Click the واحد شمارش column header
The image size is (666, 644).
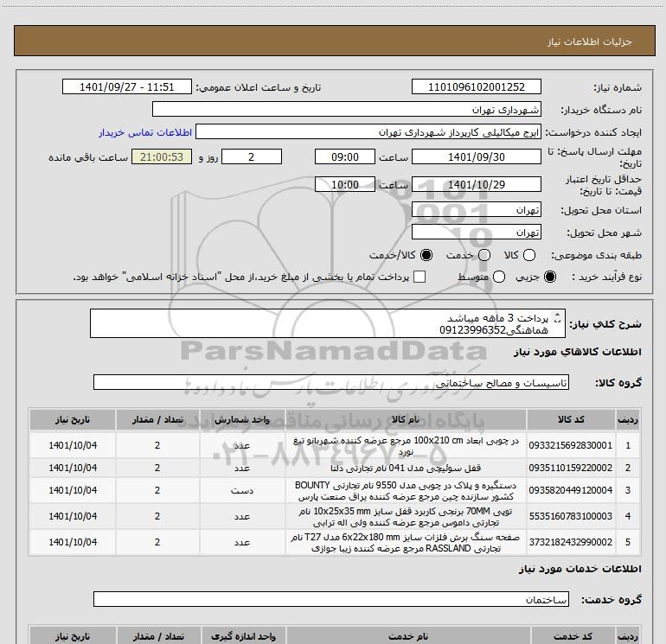coord(242,419)
